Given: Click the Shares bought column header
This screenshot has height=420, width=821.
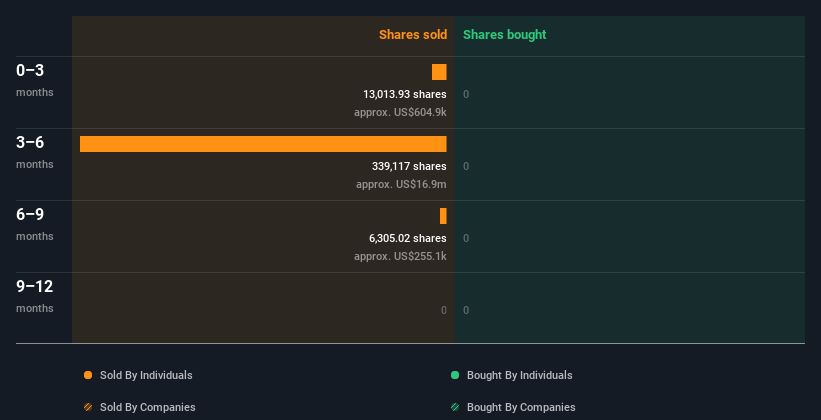Looking at the screenshot, I should pos(505,35).
